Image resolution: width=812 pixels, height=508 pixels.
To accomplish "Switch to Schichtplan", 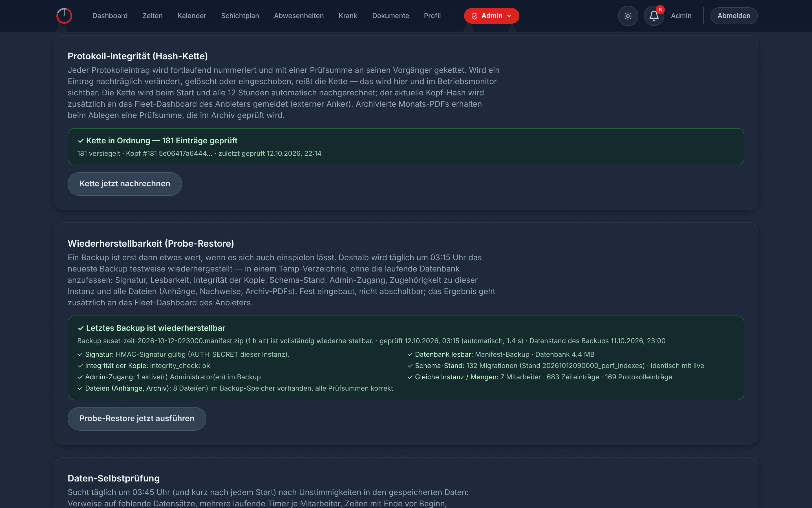I will [240, 16].
